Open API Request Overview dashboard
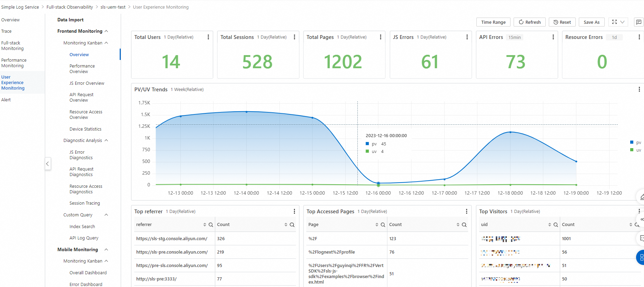Screen dimensions: 644x287 (x=81, y=97)
